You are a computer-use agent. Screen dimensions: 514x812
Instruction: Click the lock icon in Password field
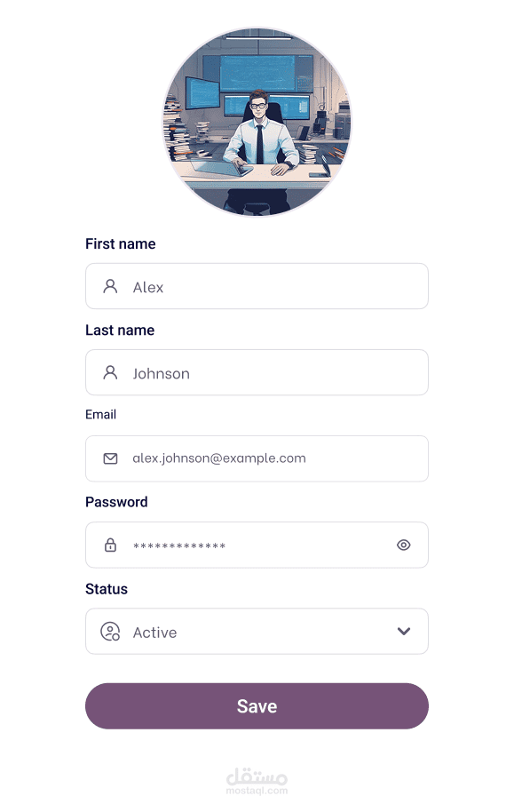pos(110,545)
